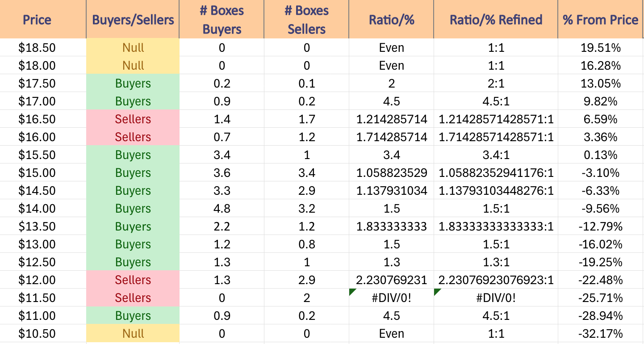This screenshot has width=644, height=344.
Task: Select the $15.50 price cell
Action: [x=43, y=155]
